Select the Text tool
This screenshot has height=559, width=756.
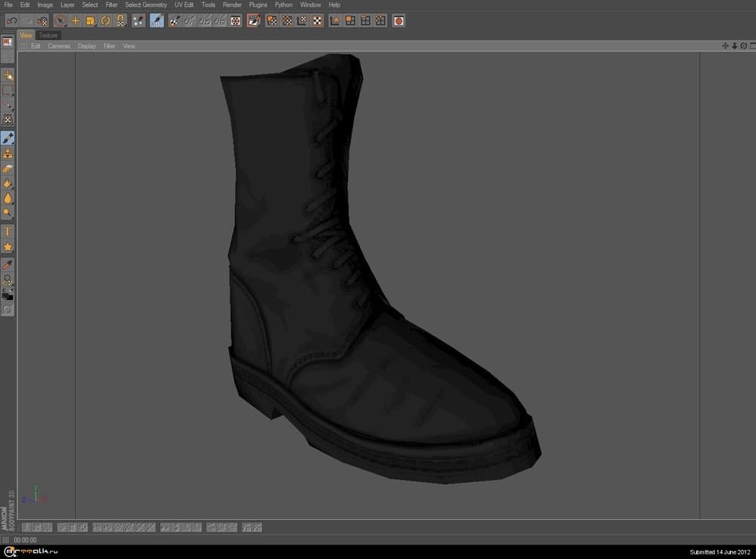[8, 231]
